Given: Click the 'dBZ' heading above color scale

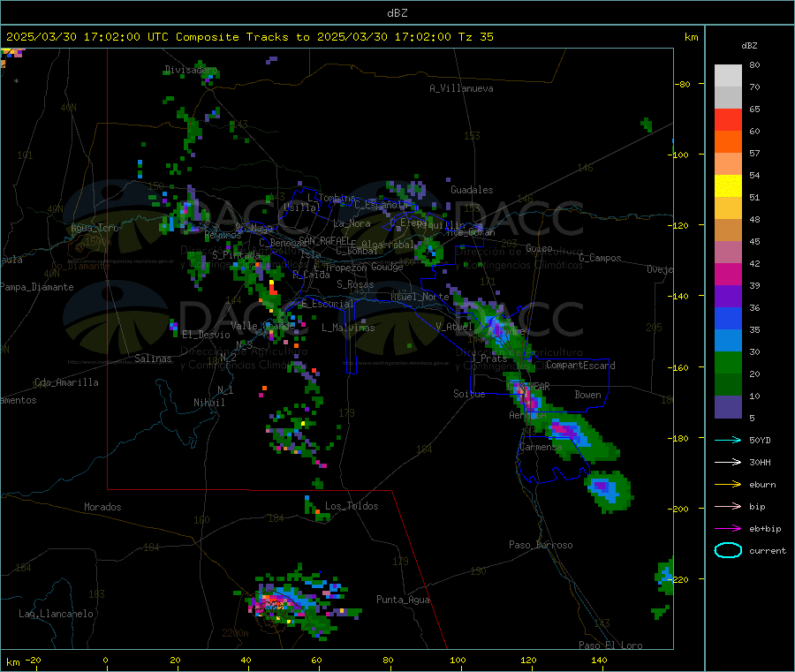Looking at the screenshot, I should tap(749, 46).
